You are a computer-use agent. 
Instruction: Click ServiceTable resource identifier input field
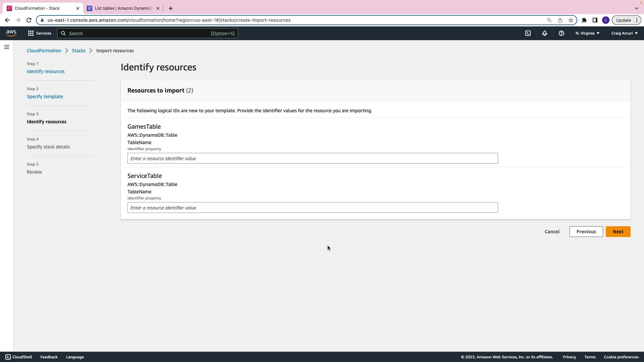click(312, 207)
